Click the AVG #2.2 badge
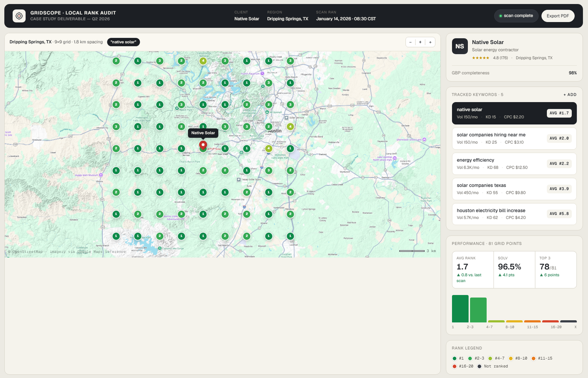588x378 pixels. pyautogui.click(x=559, y=163)
